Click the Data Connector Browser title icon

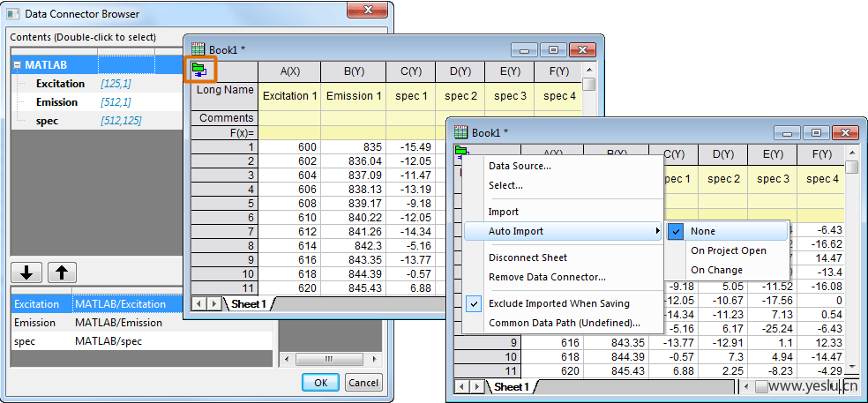click(x=13, y=14)
